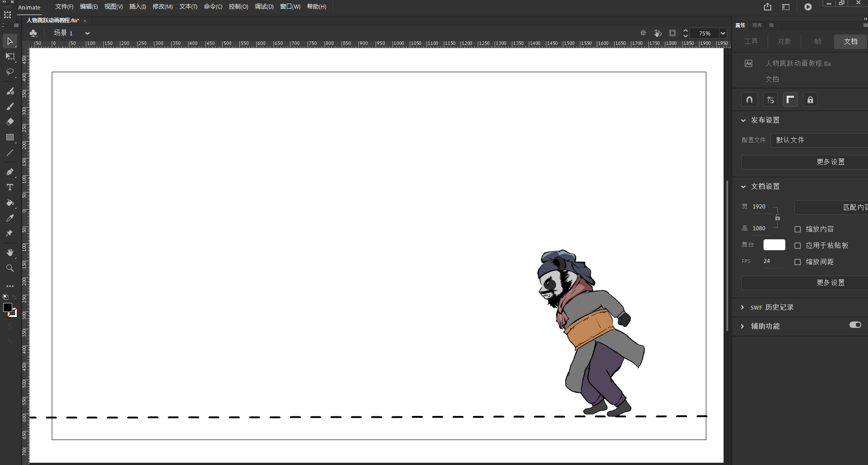Screen dimensions: 868x465
Task: Select the Zoom magnifier tool
Action: click(x=10, y=268)
